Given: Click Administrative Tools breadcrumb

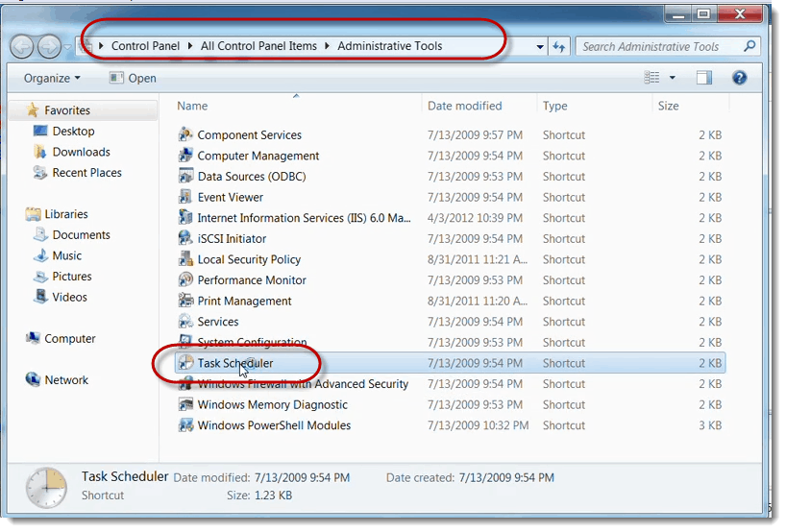Looking at the screenshot, I should [x=389, y=46].
